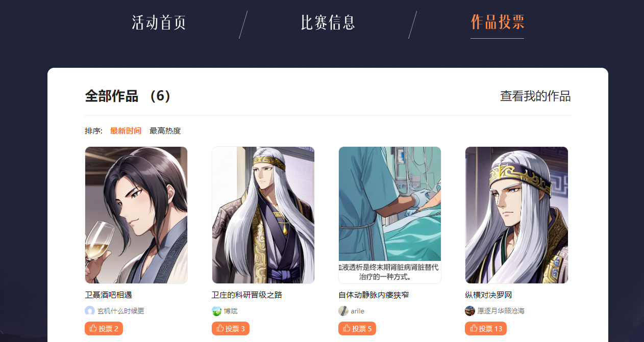This screenshot has width=644, height=342.
Task: Click the avatar icon of arile
Action: pos(343,311)
